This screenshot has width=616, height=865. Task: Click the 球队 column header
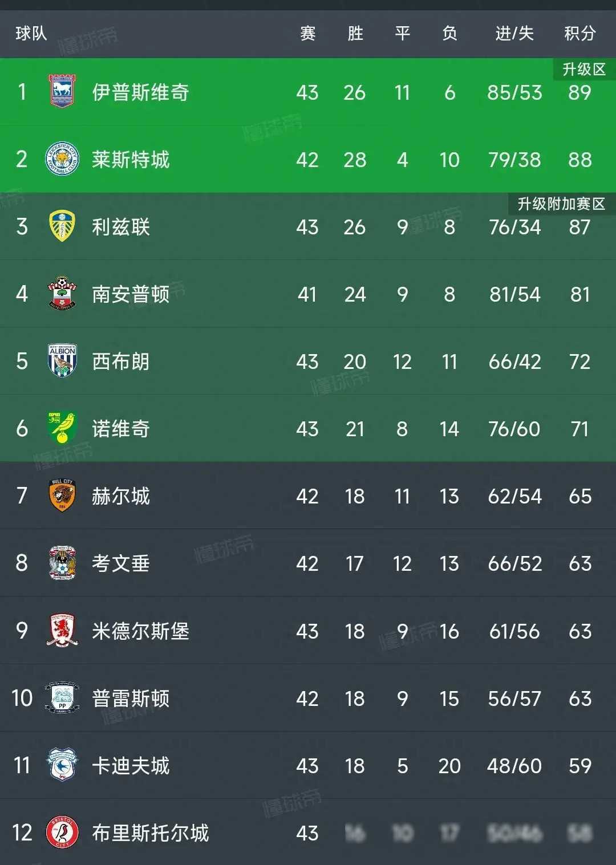tap(31, 34)
